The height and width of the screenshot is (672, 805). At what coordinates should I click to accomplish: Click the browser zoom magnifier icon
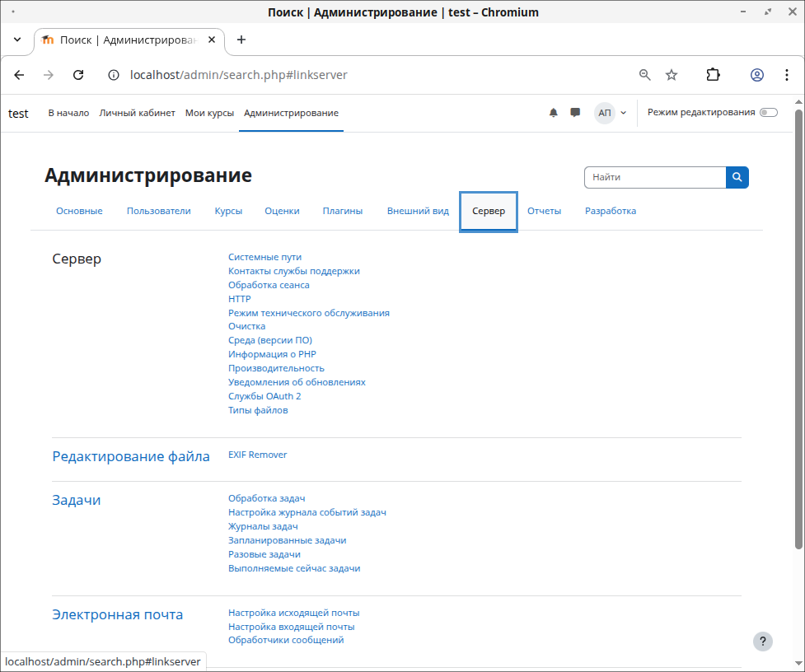tap(645, 75)
